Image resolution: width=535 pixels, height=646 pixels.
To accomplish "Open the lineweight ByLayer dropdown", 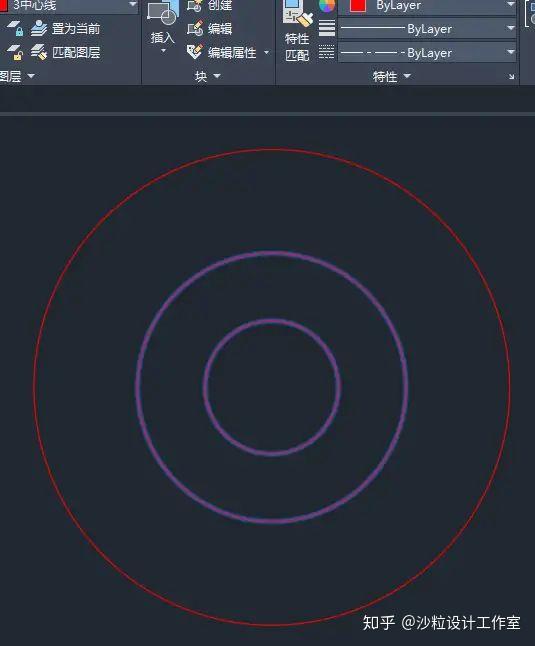I will tap(427, 28).
